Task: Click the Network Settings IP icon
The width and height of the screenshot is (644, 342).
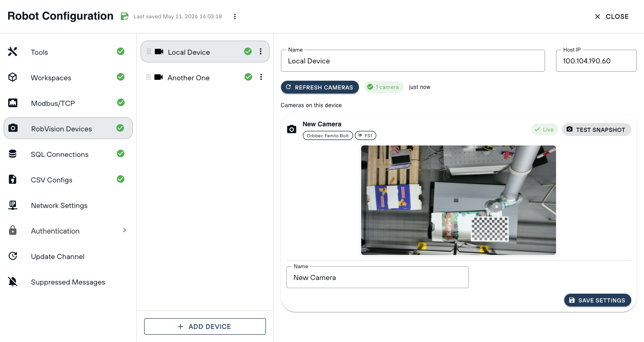Action: point(13,205)
